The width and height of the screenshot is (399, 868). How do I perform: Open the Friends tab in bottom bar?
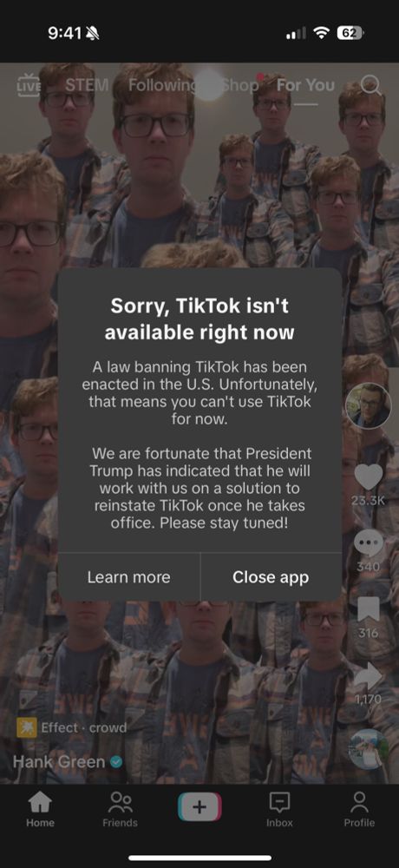pyautogui.click(x=120, y=809)
